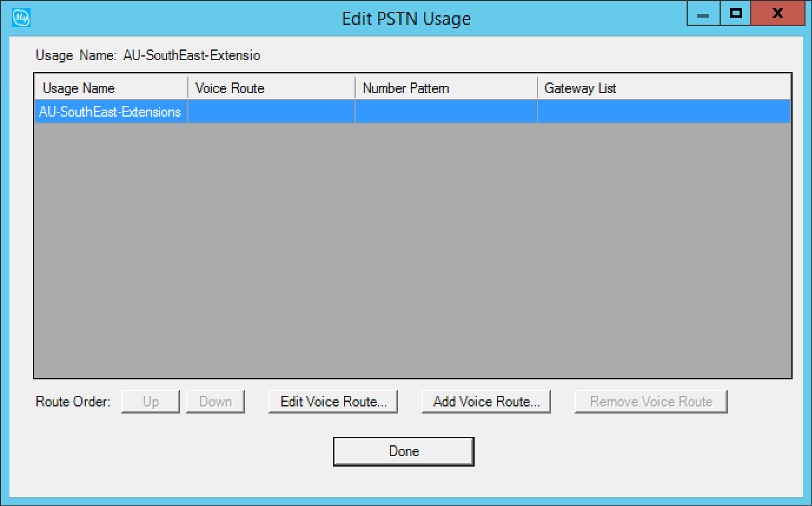Click the Remove Voice Route button
Viewport: 812px width, 506px height.
651,402
